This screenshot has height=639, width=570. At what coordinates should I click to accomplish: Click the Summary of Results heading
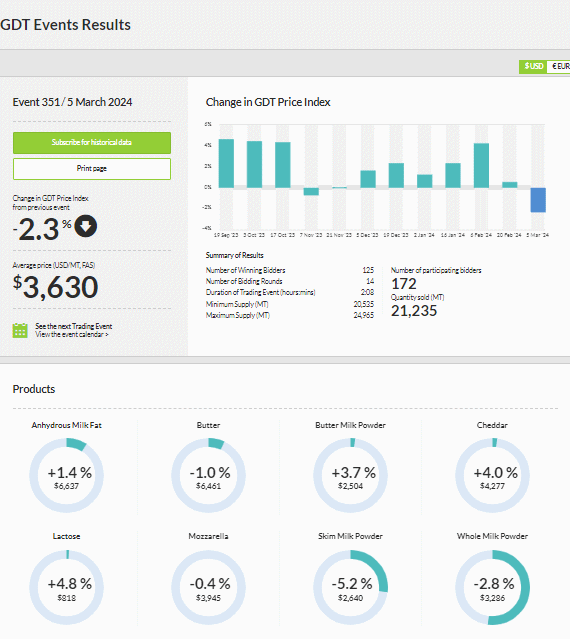(235, 256)
